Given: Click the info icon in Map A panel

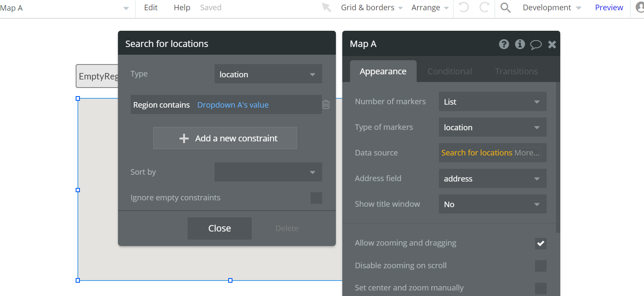Looking at the screenshot, I should pos(520,44).
